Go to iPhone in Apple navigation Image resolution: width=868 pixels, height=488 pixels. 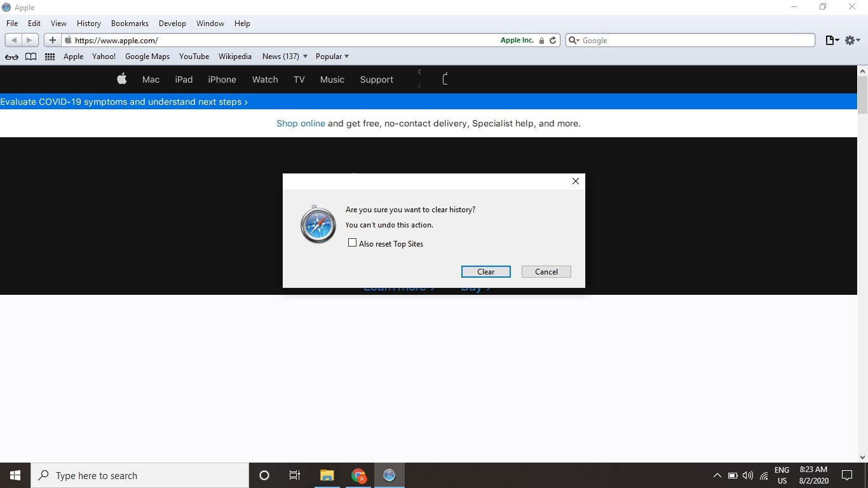(x=222, y=79)
